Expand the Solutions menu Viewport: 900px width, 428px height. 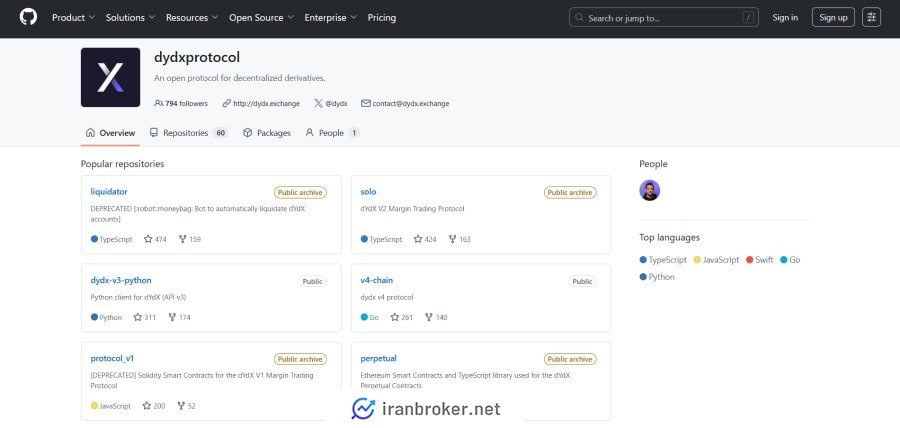(x=130, y=18)
